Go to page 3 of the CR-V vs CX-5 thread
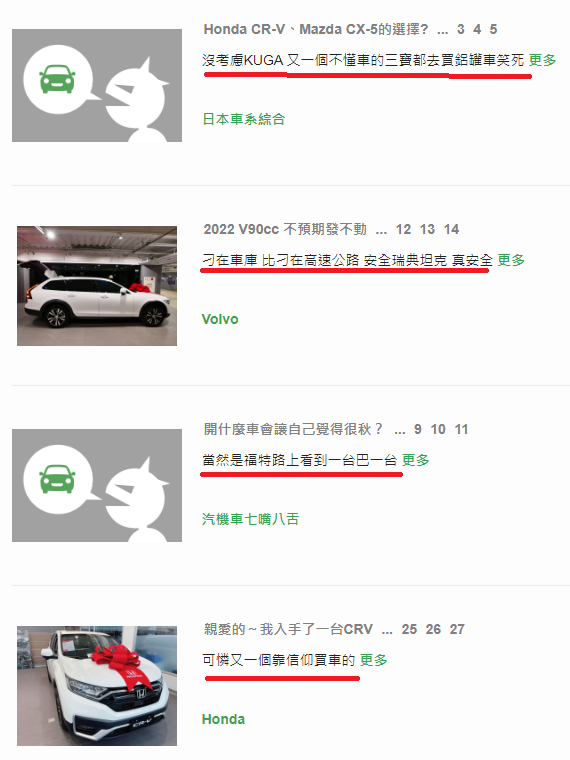 coord(460,30)
